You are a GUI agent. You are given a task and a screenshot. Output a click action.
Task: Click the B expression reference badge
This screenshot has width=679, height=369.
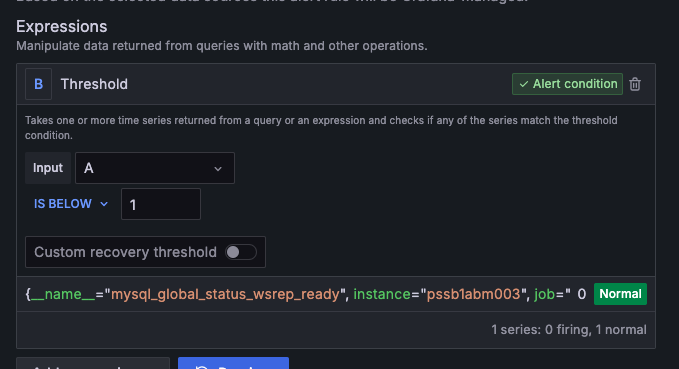[39, 84]
